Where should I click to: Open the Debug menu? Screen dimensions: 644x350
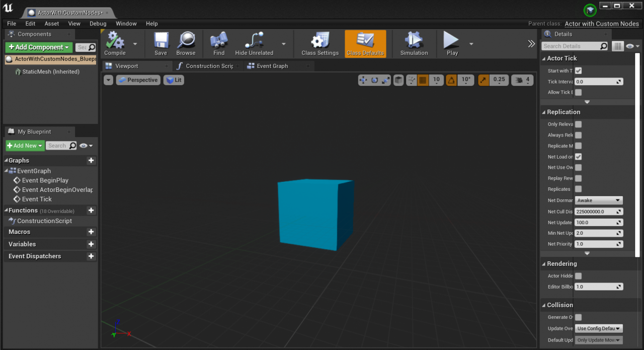(x=98, y=23)
